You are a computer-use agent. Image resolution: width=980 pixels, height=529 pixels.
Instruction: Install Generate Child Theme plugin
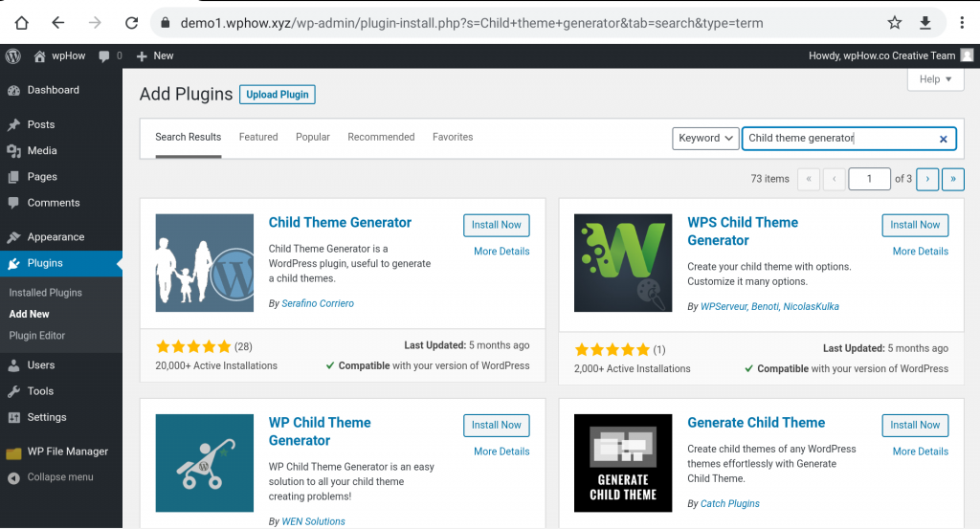(x=915, y=425)
